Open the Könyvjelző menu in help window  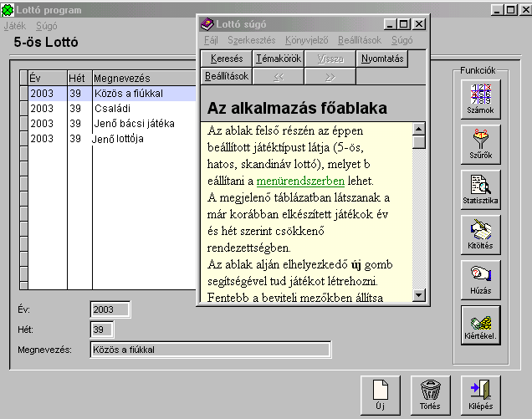tap(306, 40)
